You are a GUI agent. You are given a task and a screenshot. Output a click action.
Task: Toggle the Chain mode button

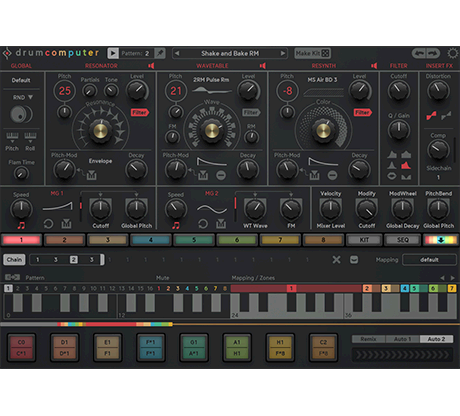point(14,260)
